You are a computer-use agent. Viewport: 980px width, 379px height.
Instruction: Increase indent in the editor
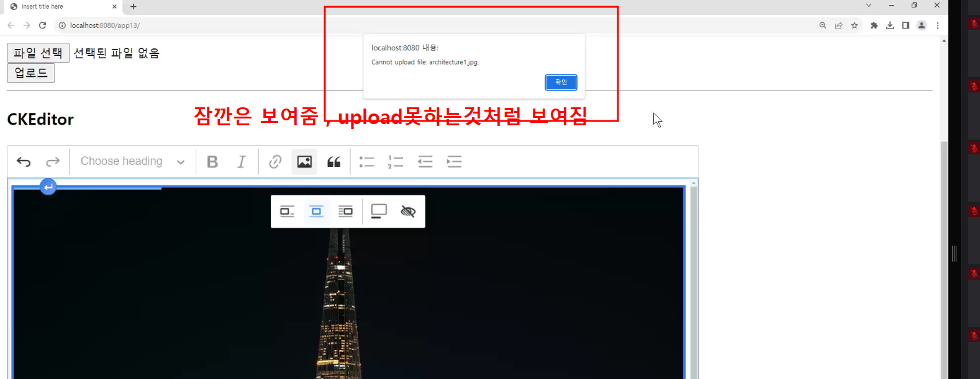[x=455, y=162]
